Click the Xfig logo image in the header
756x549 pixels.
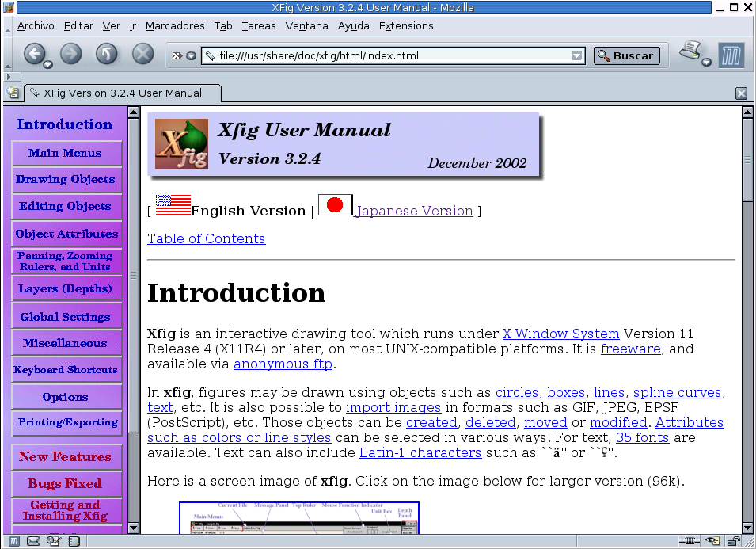(x=181, y=143)
